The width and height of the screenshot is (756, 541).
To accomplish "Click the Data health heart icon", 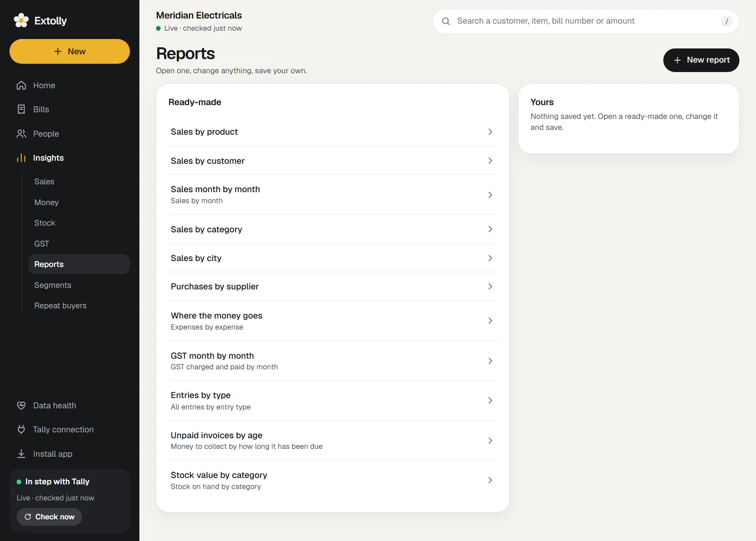I will [21, 406].
